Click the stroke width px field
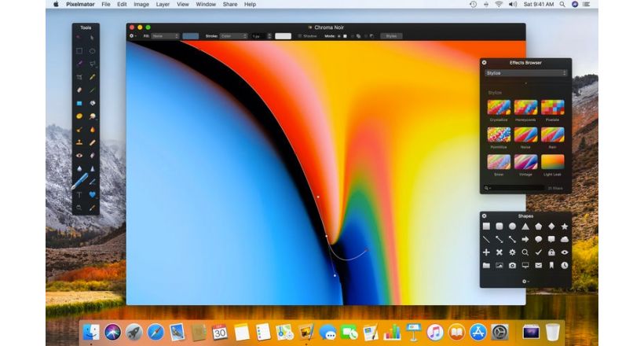The width and height of the screenshot is (644, 346). 258,36
